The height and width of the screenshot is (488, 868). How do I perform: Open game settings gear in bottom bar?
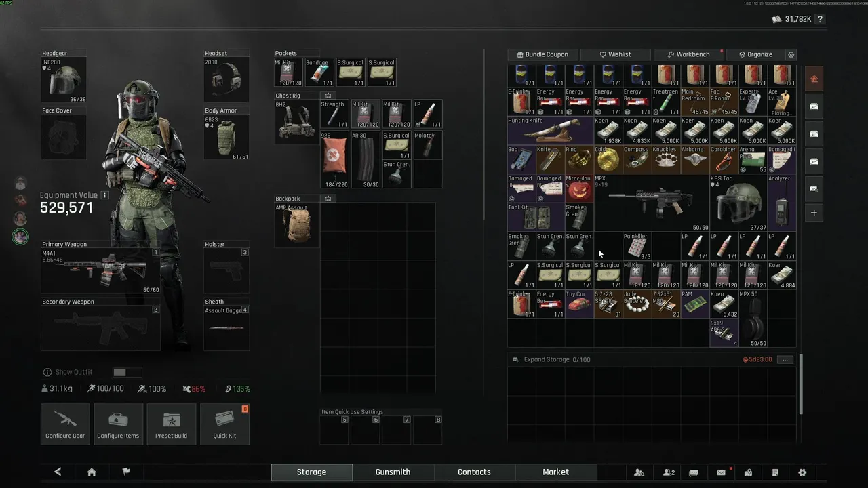(802, 472)
